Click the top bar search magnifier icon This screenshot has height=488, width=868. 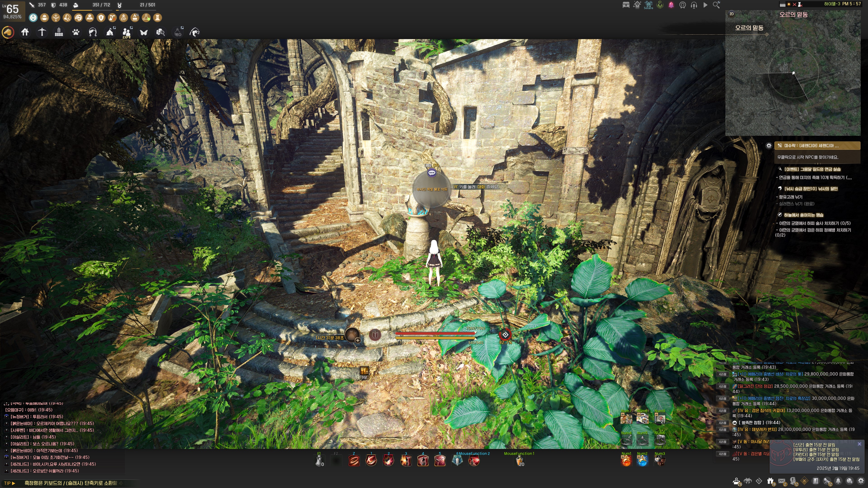pyautogui.click(x=716, y=5)
